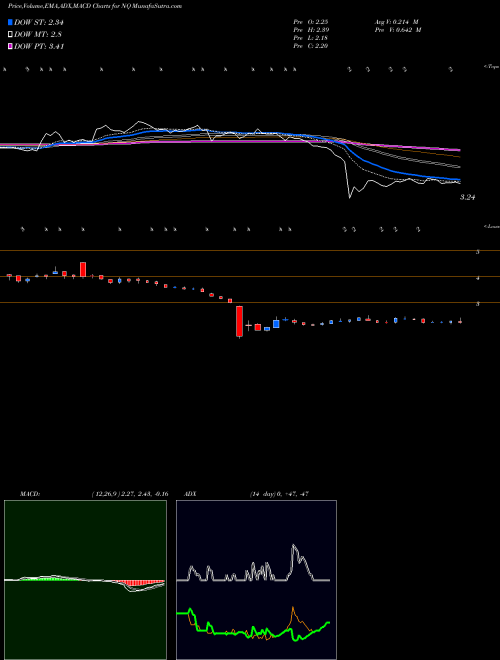Click the large red candlestick at the gap-down
500x660 pixels.
click(239, 321)
